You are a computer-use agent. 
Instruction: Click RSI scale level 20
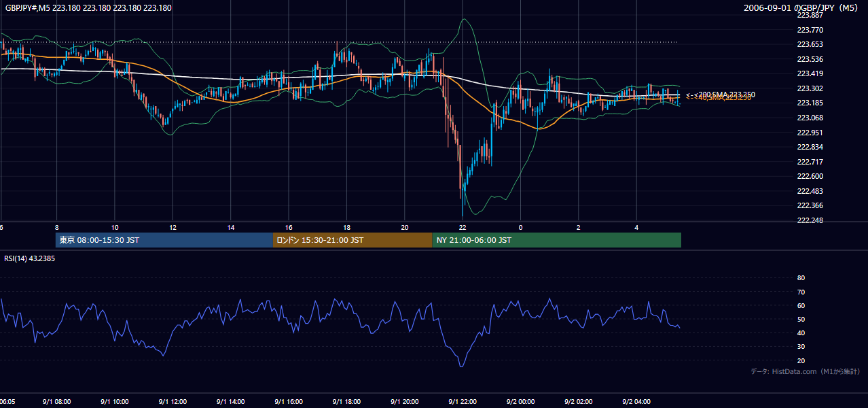[801, 360]
